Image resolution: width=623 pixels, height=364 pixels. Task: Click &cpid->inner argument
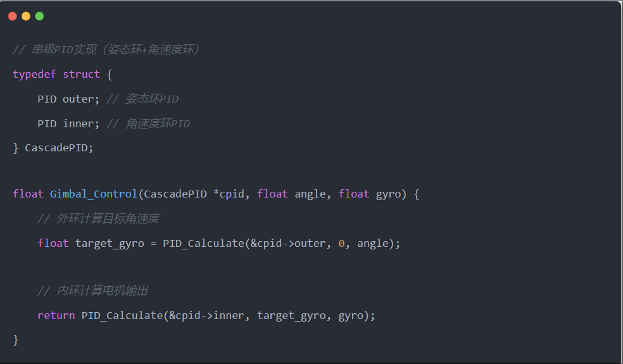tap(208, 315)
